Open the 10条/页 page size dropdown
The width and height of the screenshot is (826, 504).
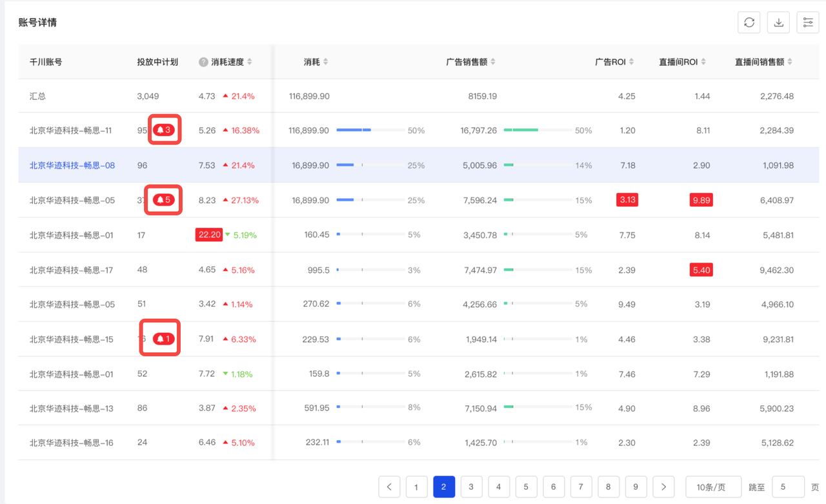pos(713,487)
